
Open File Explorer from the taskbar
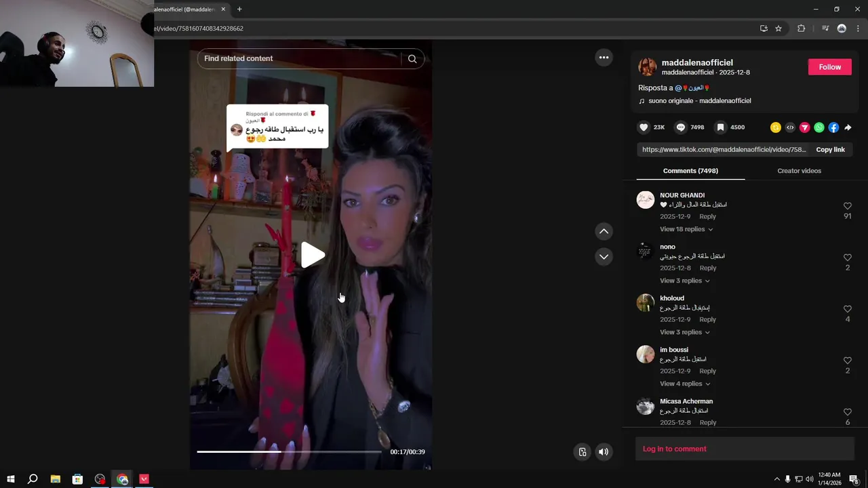[x=56, y=479]
